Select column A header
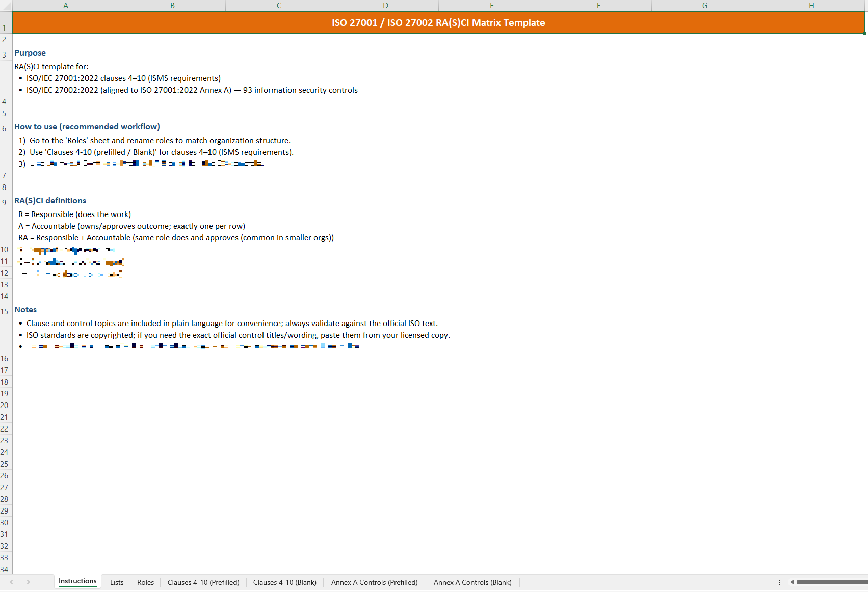Image resolution: width=868 pixels, height=592 pixels. coord(66,5)
